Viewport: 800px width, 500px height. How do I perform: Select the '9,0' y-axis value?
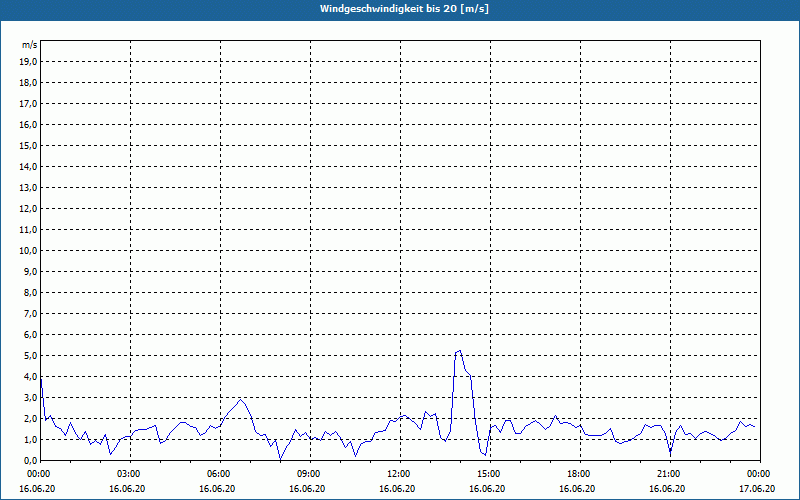pyautogui.click(x=31, y=271)
